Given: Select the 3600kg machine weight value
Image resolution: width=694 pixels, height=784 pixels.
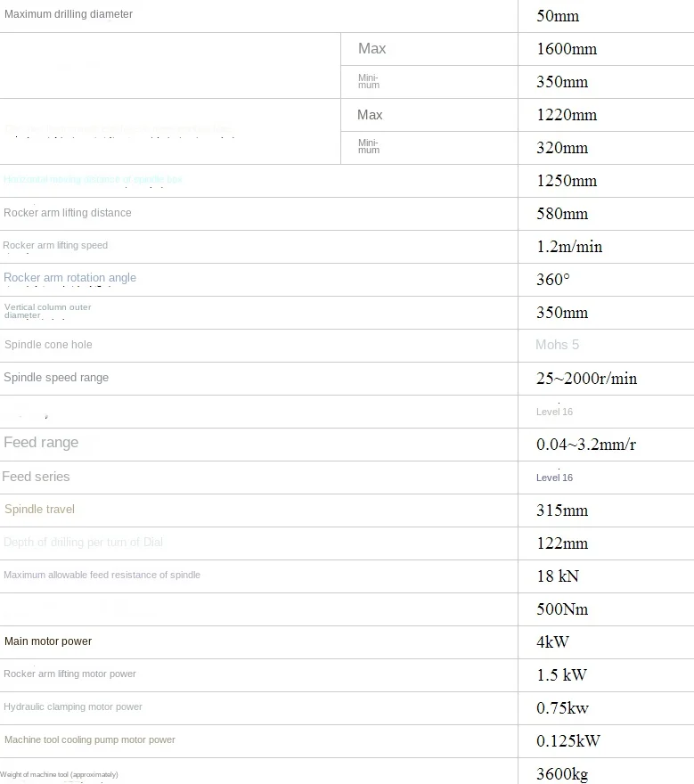Looking at the screenshot, I should pyautogui.click(x=562, y=773).
